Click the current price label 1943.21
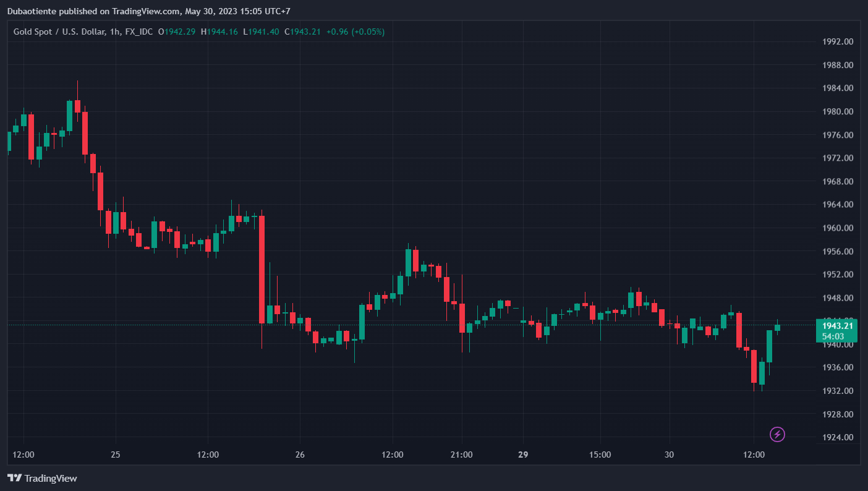868x491 pixels. 837,326
